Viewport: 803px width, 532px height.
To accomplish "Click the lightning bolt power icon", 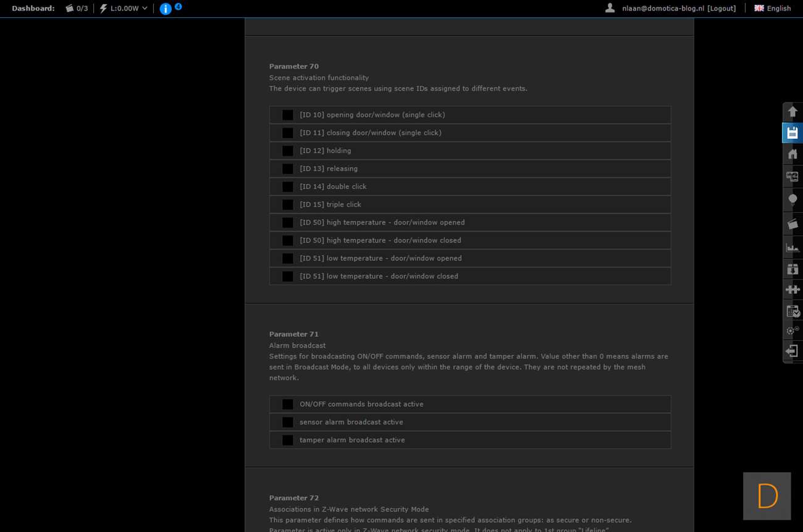I will pyautogui.click(x=103, y=9).
